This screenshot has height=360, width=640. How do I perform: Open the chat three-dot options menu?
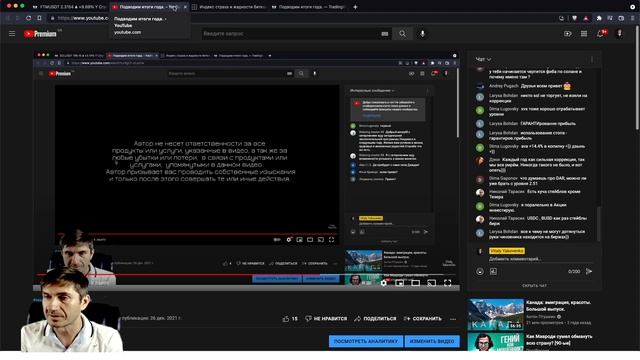(x=592, y=60)
